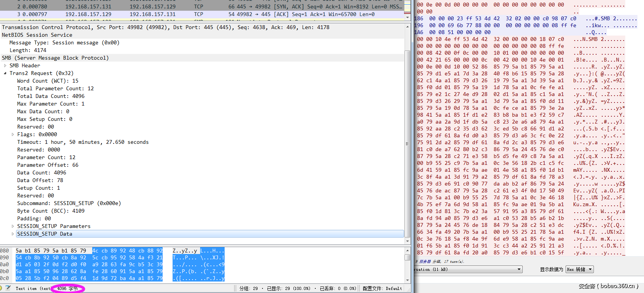Collapse the Trans2 Request (0x32) node
The height and width of the screenshot is (293, 644).
click(5, 73)
